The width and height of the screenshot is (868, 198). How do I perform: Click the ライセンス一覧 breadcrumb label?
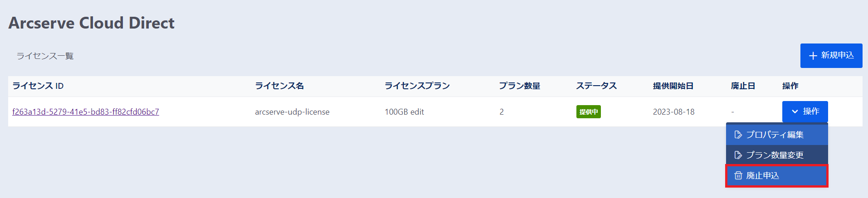(x=45, y=56)
